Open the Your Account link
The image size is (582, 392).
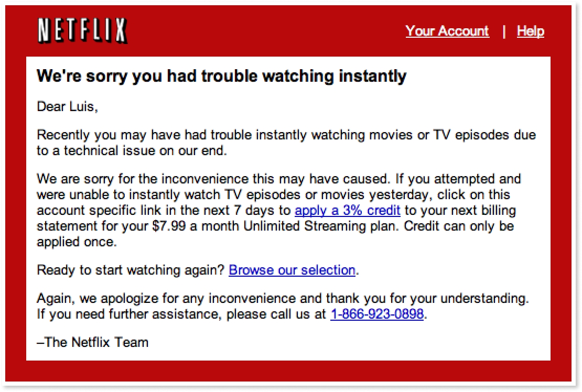click(447, 31)
